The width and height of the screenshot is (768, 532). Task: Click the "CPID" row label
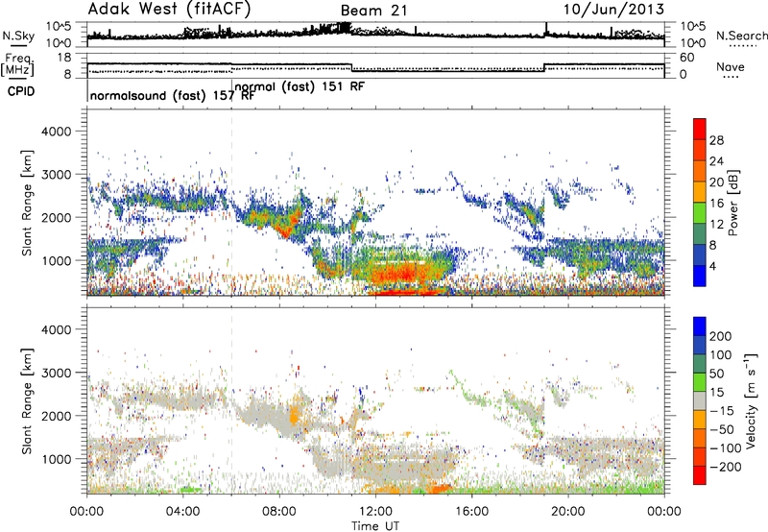[21, 91]
